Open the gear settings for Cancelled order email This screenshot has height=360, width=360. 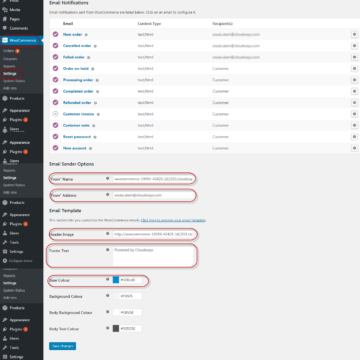(x=354, y=46)
